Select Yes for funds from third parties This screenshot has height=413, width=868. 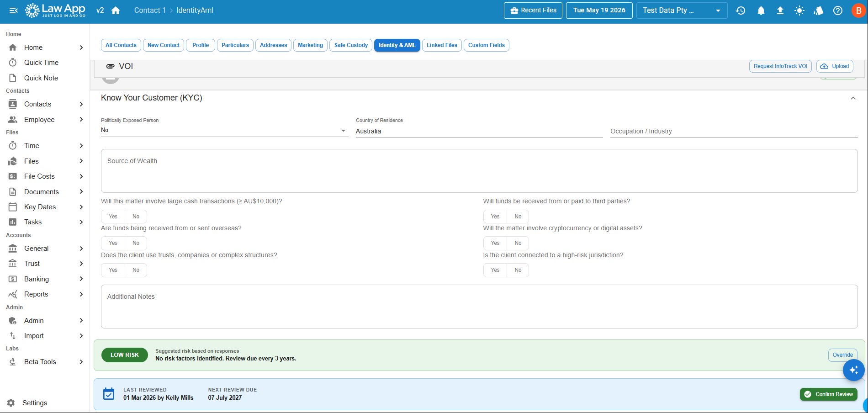495,217
